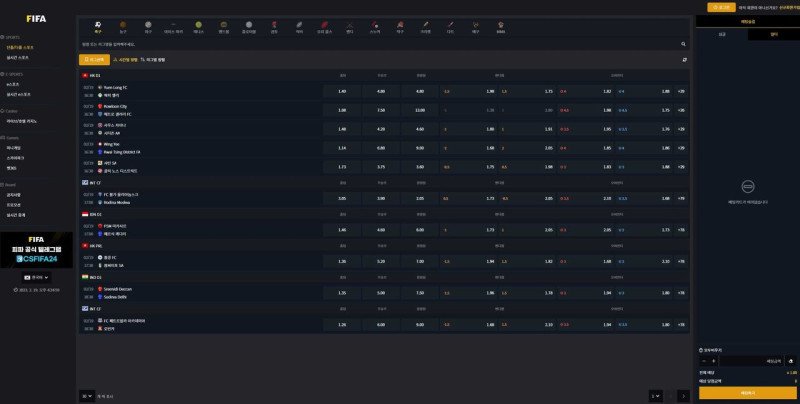Click the signup link beside login button
800x404 pixels.
click(789, 8)
